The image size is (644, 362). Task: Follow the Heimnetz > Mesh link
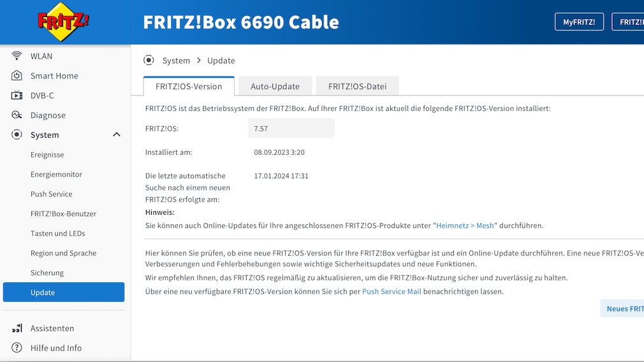pos(465,226)
